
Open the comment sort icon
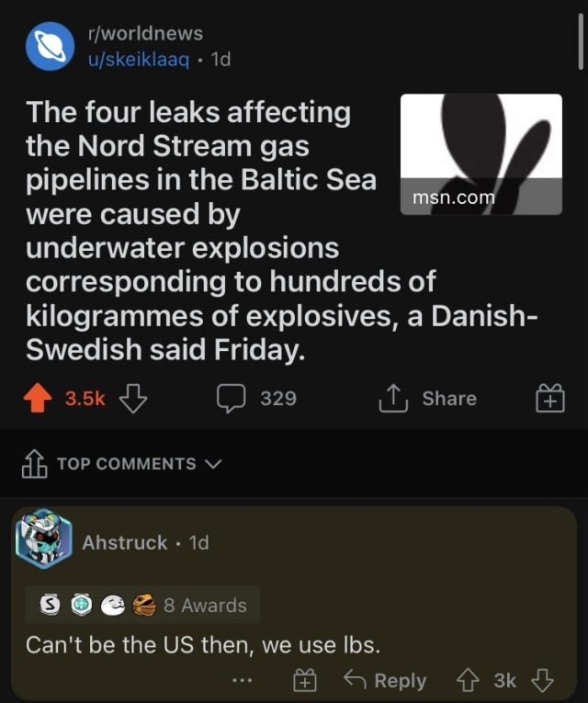coord(34,464)
